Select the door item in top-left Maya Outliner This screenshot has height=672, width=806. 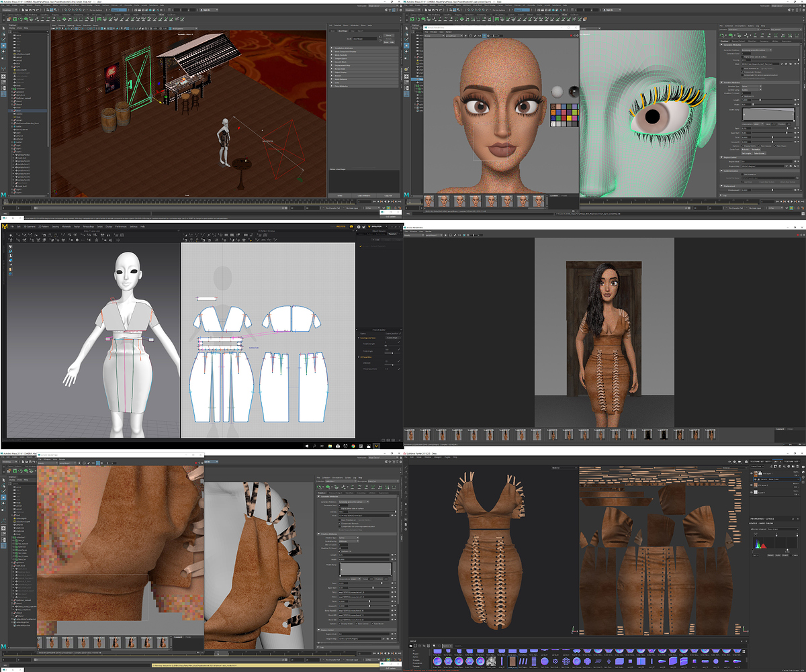(19, 110)
